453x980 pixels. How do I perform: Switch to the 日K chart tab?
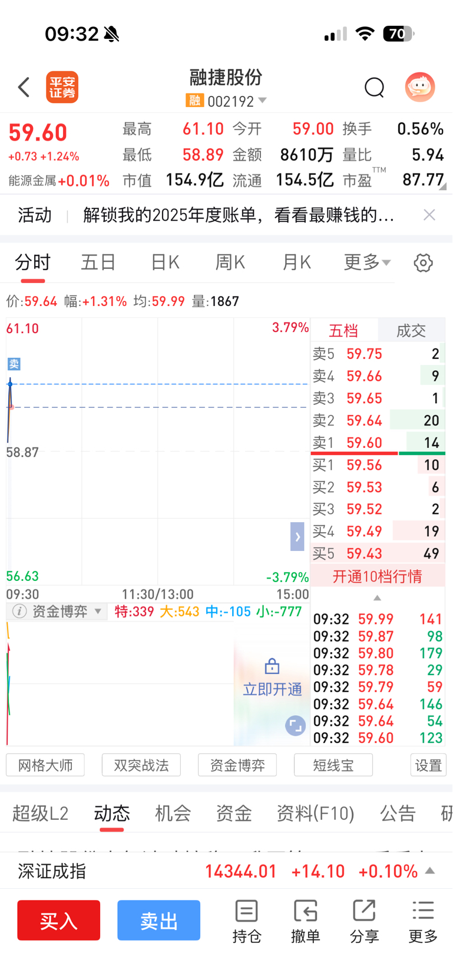coord(165,262)
